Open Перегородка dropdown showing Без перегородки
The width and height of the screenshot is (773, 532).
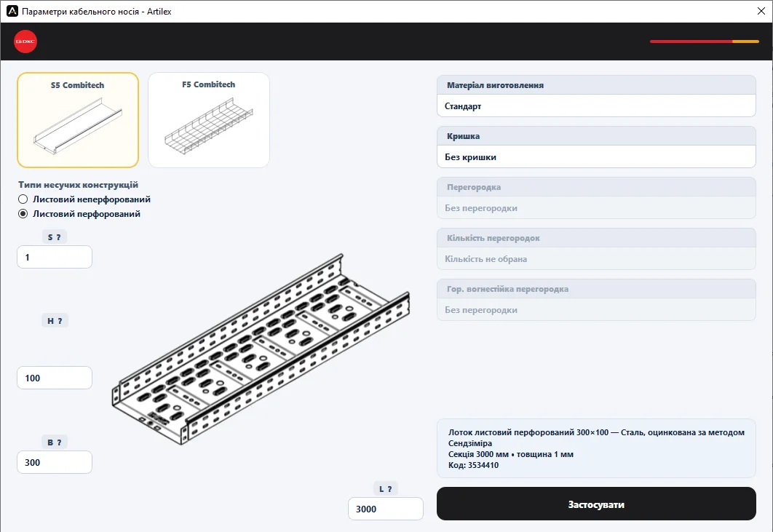tap(596, 207)
